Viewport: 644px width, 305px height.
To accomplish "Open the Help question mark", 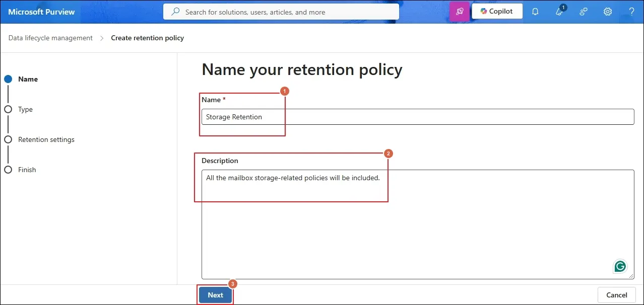I will pyautogui.click(x=632, y=12).
